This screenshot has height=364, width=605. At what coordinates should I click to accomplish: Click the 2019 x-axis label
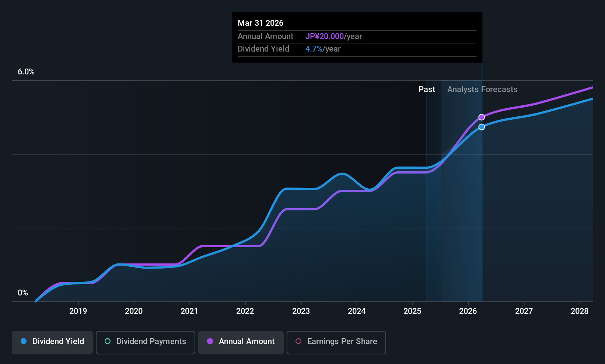(x=78, y=311)
